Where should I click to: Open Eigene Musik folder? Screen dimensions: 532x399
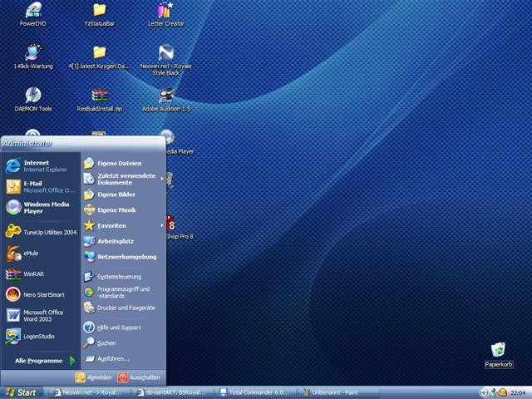(x=124, y=210)
